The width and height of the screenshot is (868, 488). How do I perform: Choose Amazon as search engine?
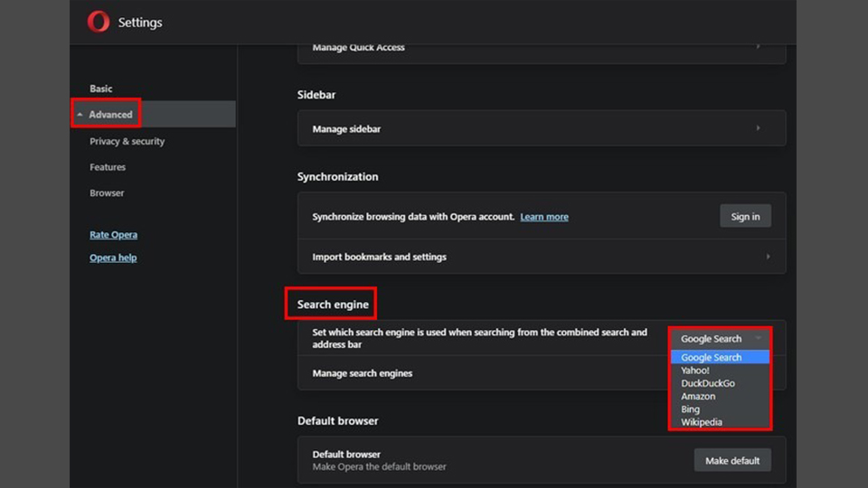(x=720, y=396)
